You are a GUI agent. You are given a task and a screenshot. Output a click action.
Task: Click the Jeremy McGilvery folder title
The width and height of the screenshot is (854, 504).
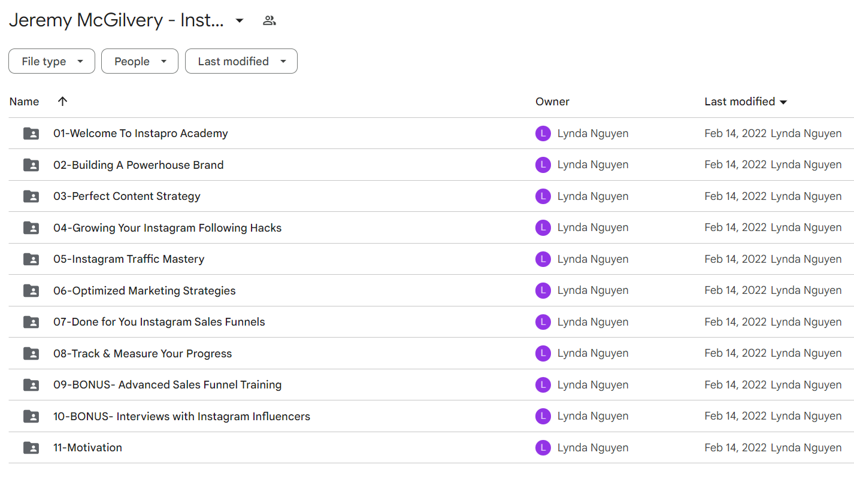tap(116, 20)
